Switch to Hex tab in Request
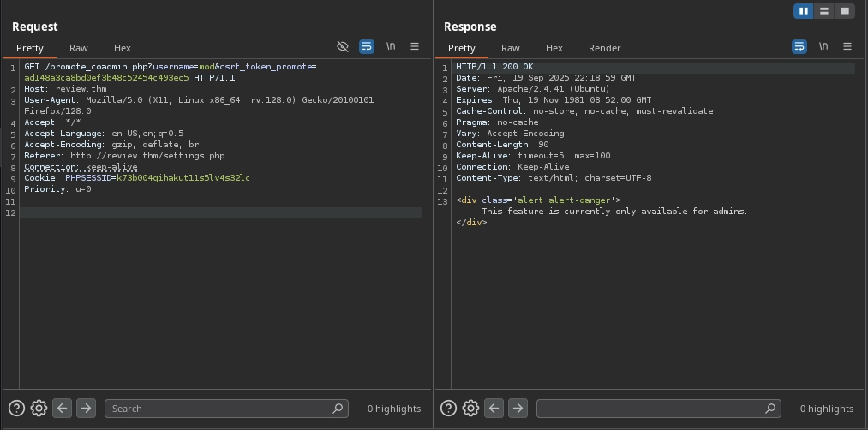Screen dimensions: 868x430 [123, 48]
